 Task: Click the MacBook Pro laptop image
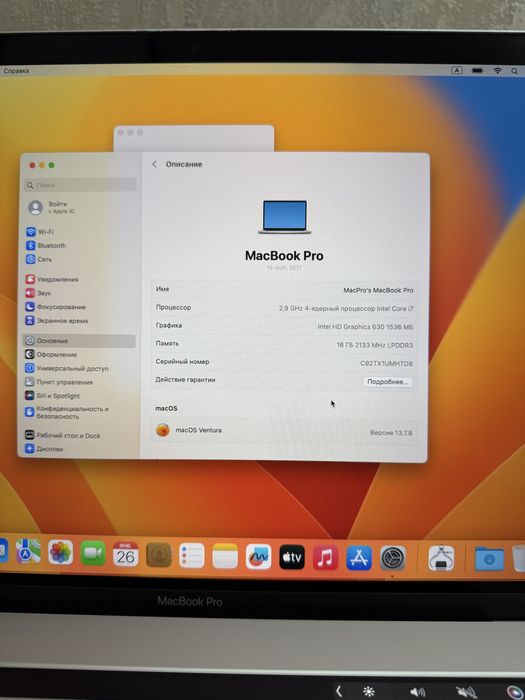[284, 217]
